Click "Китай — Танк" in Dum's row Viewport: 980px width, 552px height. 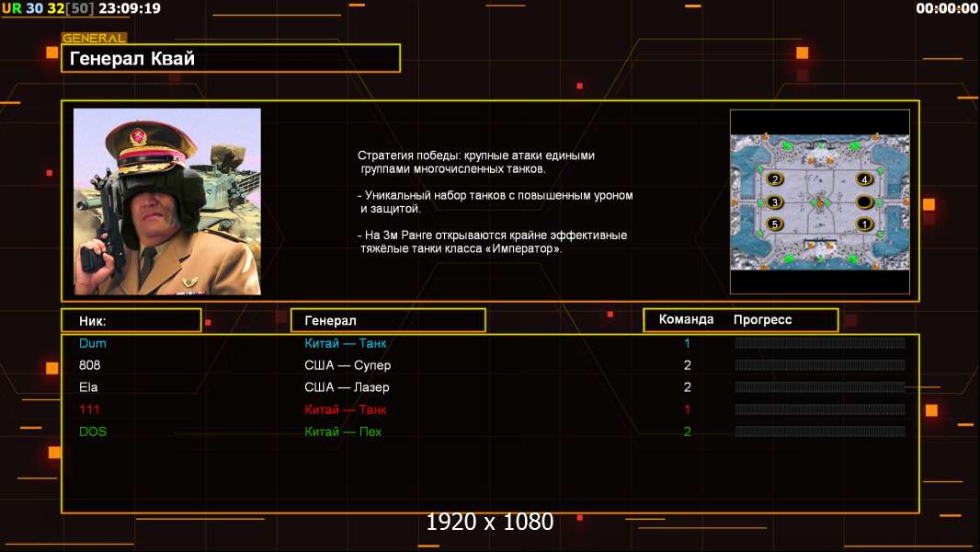pyautogui.click(x=345, y=343)
